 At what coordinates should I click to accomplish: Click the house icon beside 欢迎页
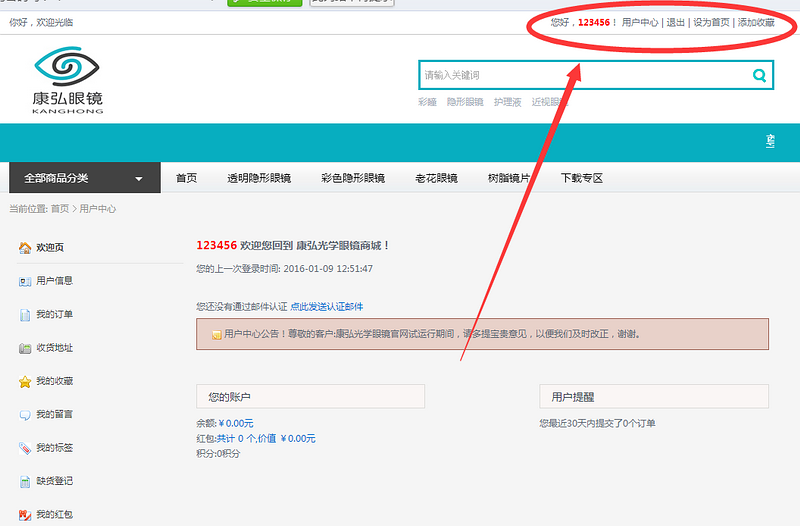[25, 248]
